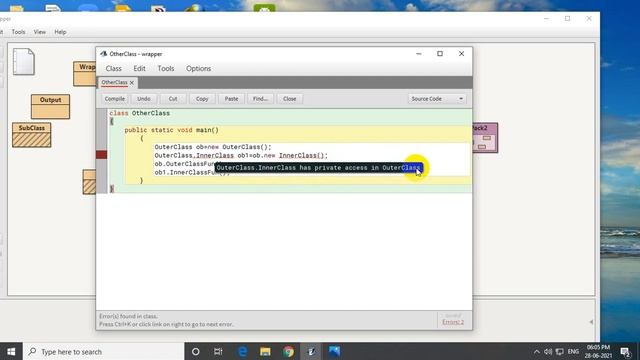Open Google Chrome from the taskbar
The width and height of the screenshot is (640, 360).
(289, 351)
